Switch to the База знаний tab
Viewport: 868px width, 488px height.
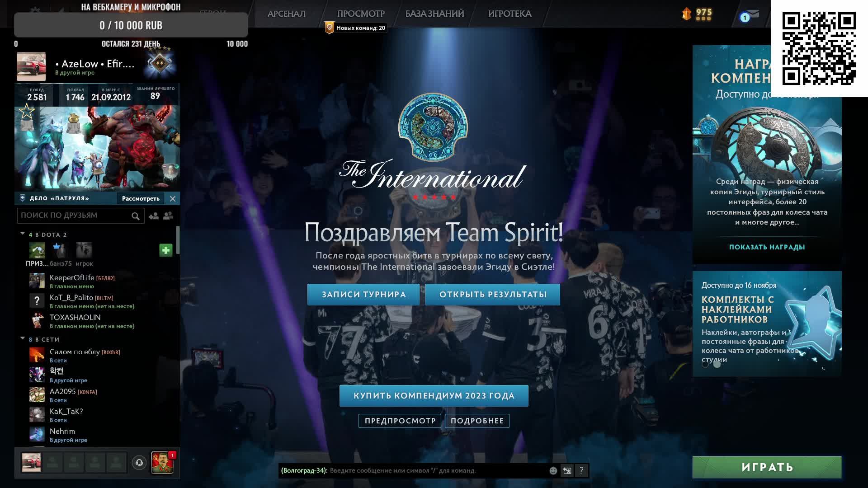(434, 14)
